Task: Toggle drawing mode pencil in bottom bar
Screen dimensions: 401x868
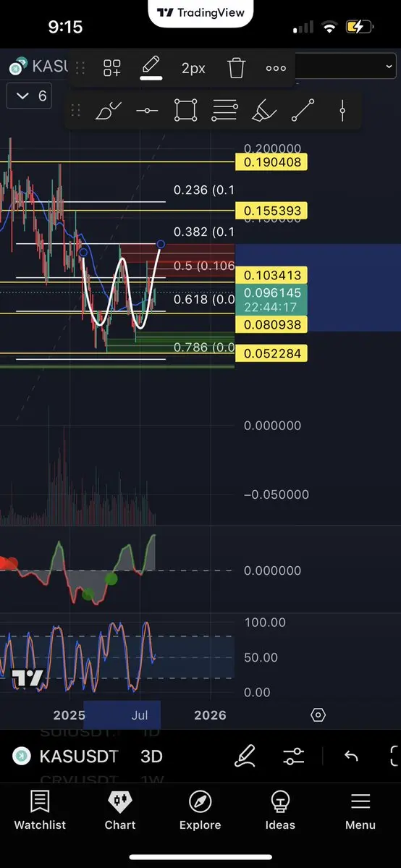Action: pyautogui.click(x=245, y=757)
